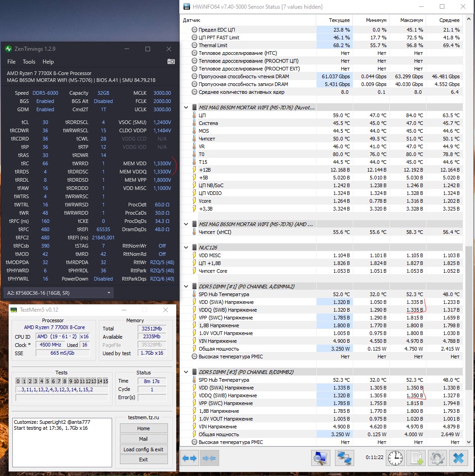
Task: Click Total memory 32512Mb field
Action: (152, 329)
